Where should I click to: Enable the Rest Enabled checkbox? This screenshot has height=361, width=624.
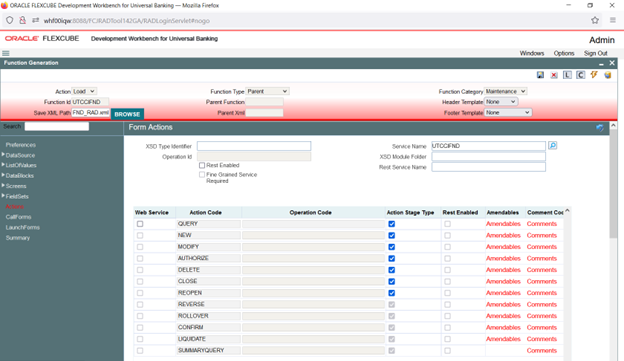(x=202, y=165)
